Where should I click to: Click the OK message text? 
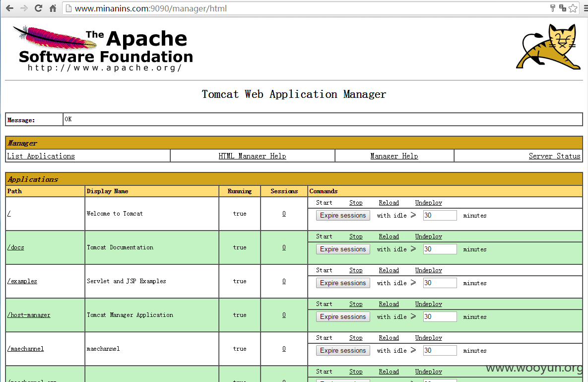click(68, 119)
